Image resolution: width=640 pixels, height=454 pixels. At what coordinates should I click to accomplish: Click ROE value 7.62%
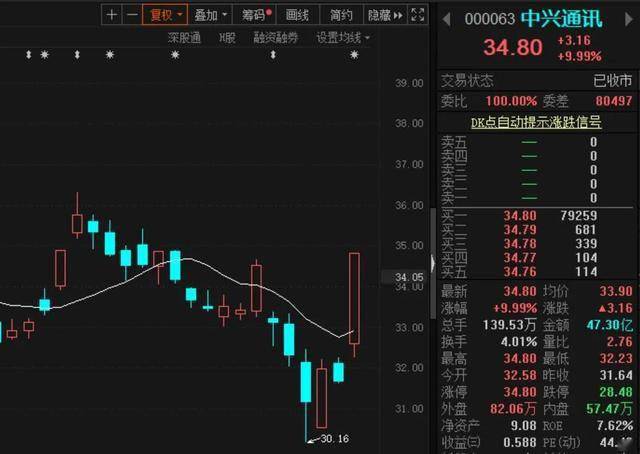[615, 426]
